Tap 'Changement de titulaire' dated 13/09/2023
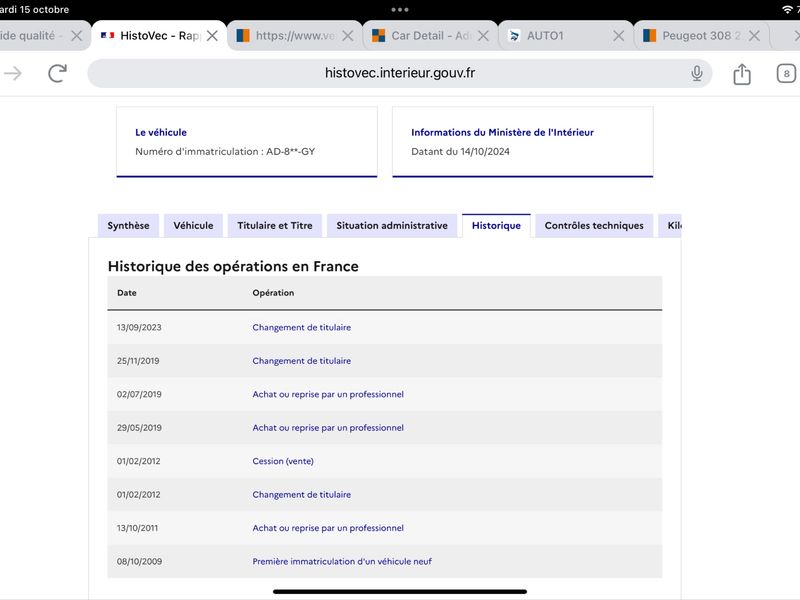The height and width of the screenshot is (600, 800). pyautogui.click(x=302, y=328)
